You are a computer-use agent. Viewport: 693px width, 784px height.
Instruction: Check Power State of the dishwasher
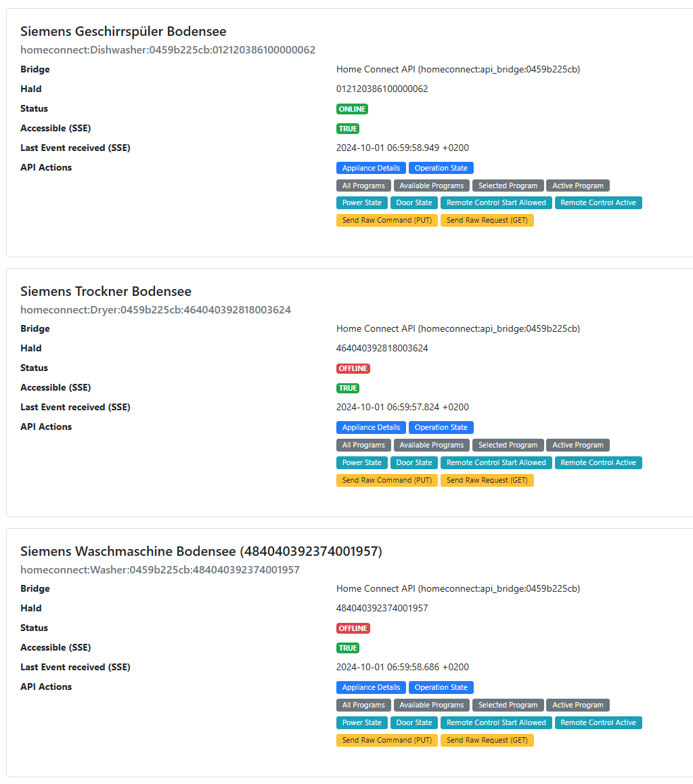pos(362,202)
